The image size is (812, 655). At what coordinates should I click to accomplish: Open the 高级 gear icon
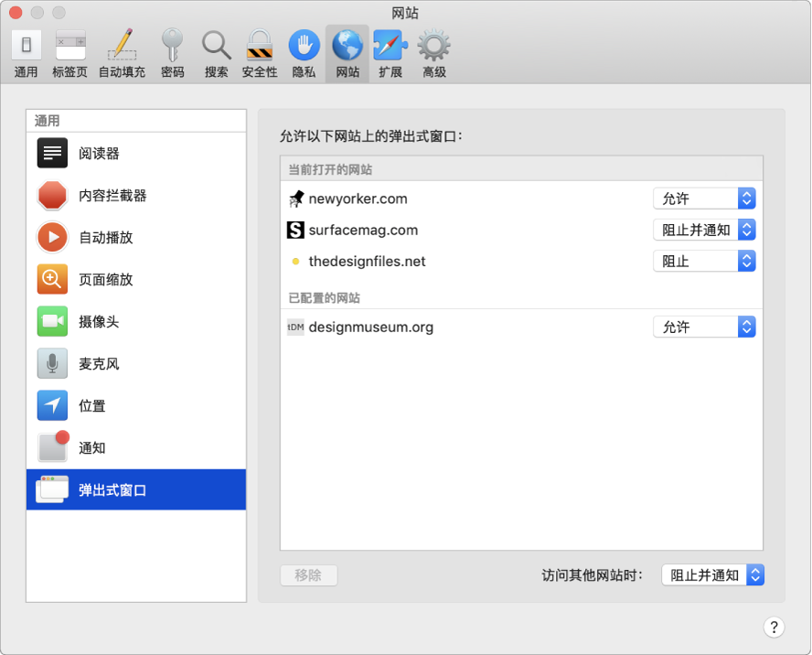pyautogui.click(x=434, y=45)
